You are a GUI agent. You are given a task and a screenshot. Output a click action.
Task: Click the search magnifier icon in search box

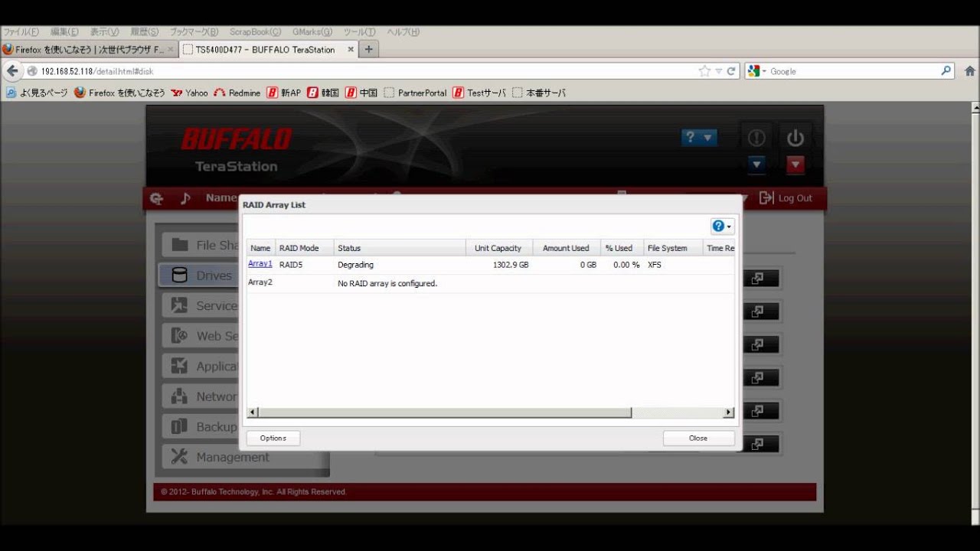(x=946, y=70)
